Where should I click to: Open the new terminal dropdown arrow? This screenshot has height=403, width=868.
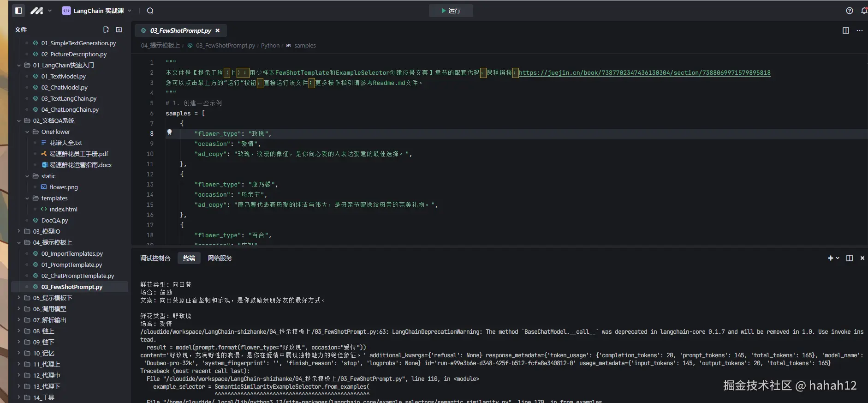click(x=838, y=258)
